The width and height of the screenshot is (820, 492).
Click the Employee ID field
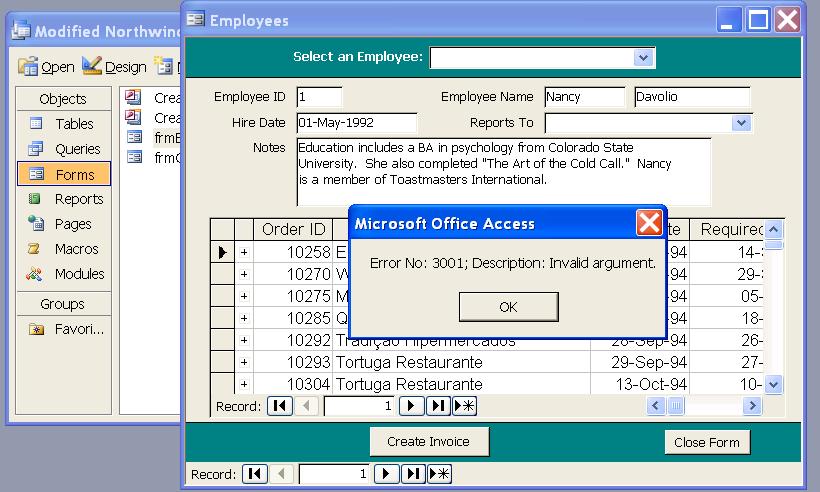(x=319, y=97)
